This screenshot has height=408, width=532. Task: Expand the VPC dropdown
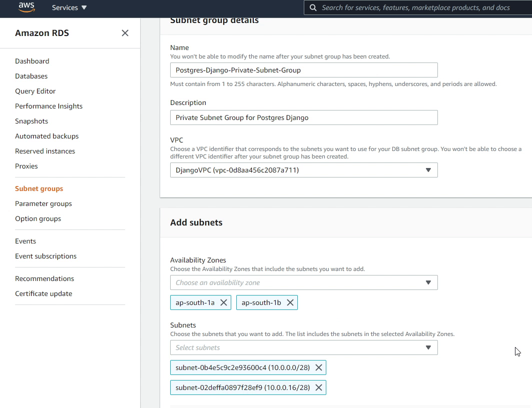303,170
